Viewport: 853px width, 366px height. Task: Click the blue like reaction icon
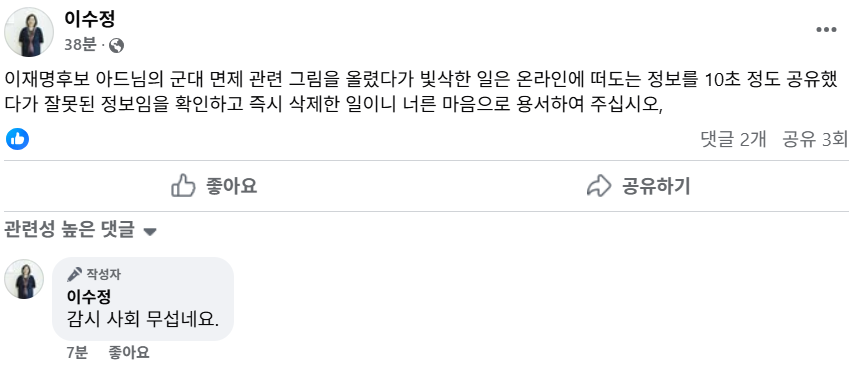17,139
